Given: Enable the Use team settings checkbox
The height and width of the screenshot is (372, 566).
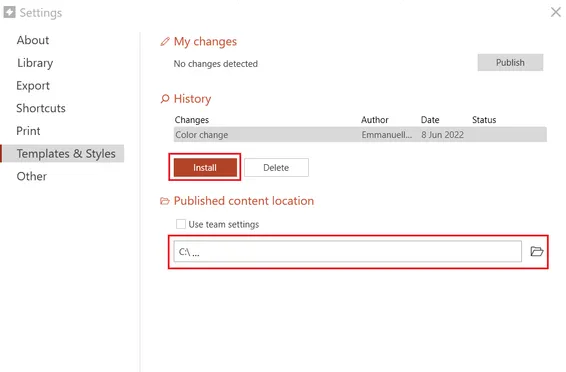Looking at the screenshot, I should coord(181,224).
